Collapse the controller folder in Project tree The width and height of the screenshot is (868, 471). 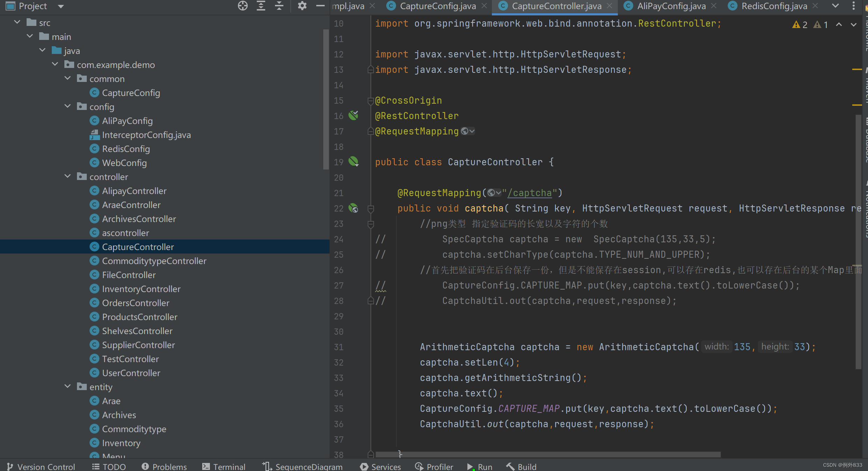(67, 176)
